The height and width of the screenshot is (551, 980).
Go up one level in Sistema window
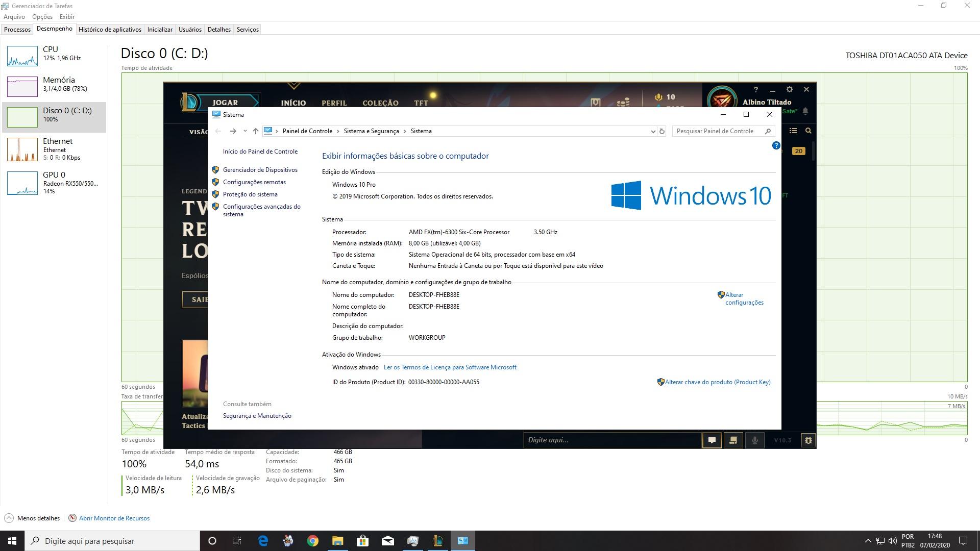(x=255, y=131)
